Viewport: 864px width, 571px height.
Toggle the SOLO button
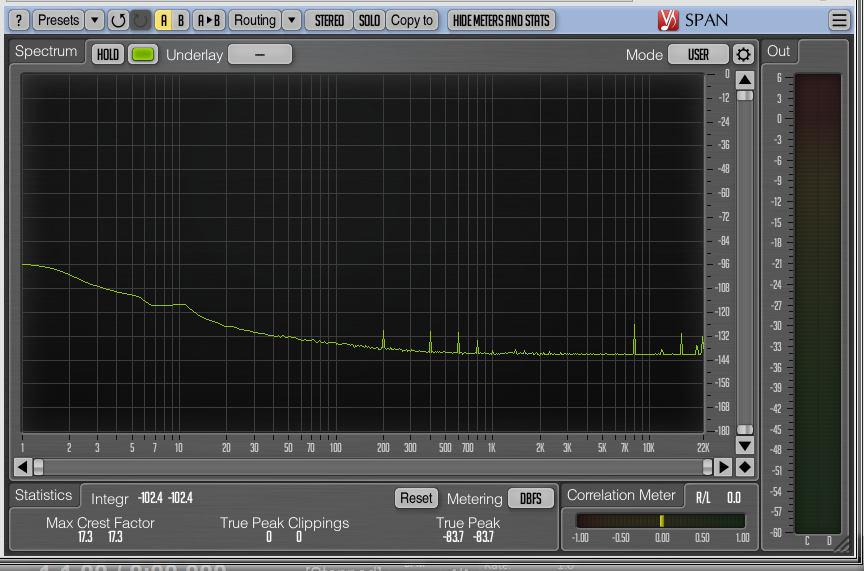coord(369,20)
